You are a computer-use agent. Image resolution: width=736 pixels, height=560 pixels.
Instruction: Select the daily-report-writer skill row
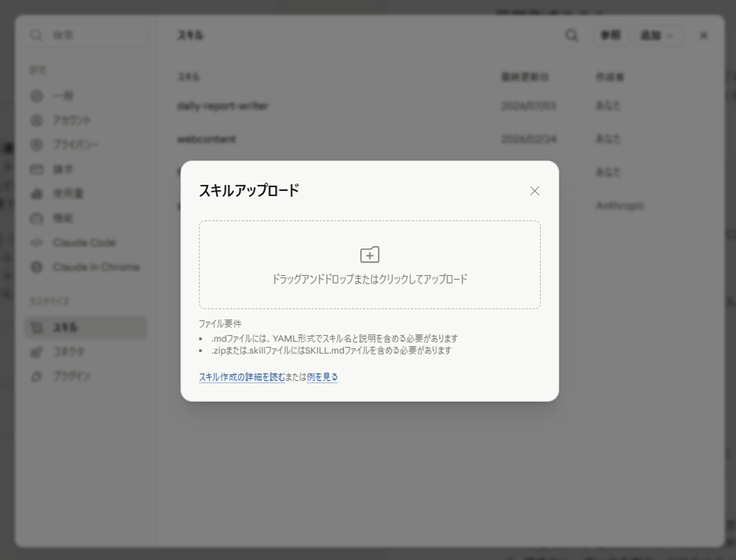(x=437, y=106)
